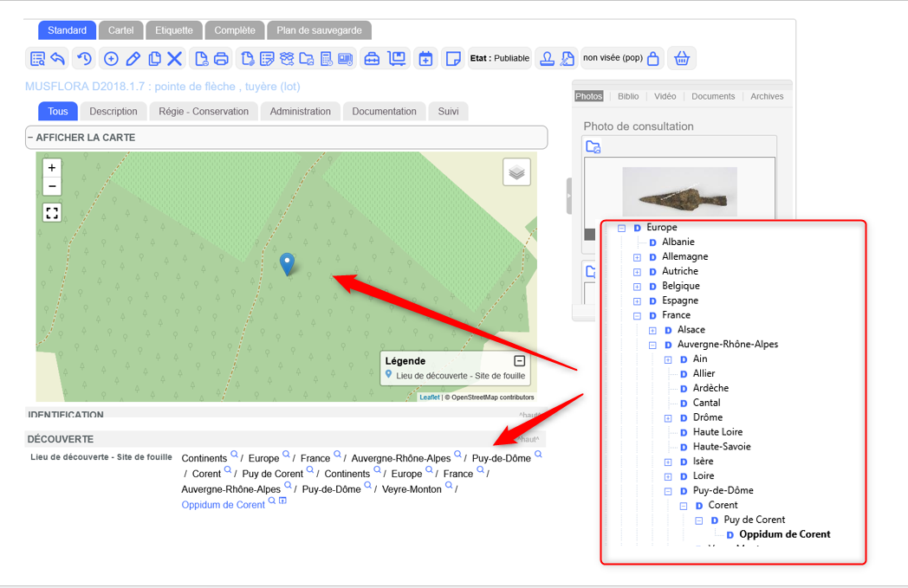This screenshot has width=908, height=588.
Task: Open the Cartel tab
Action: tap(120, 30)
